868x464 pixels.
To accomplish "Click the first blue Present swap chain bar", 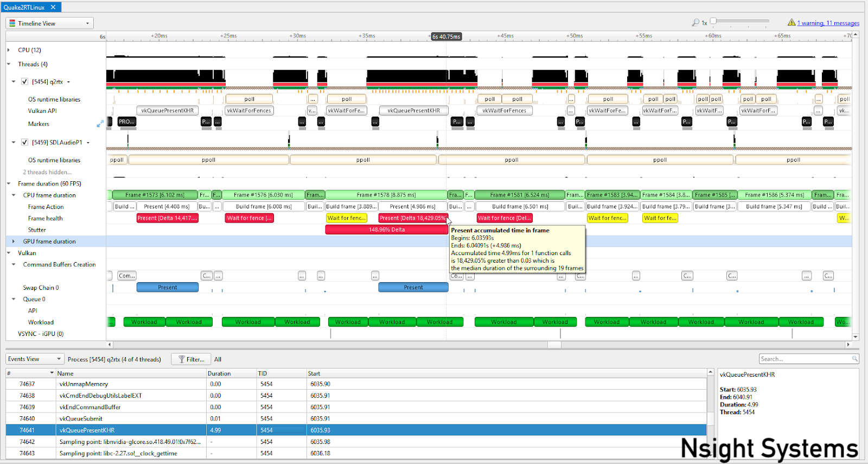I will [x=167, y=288].
